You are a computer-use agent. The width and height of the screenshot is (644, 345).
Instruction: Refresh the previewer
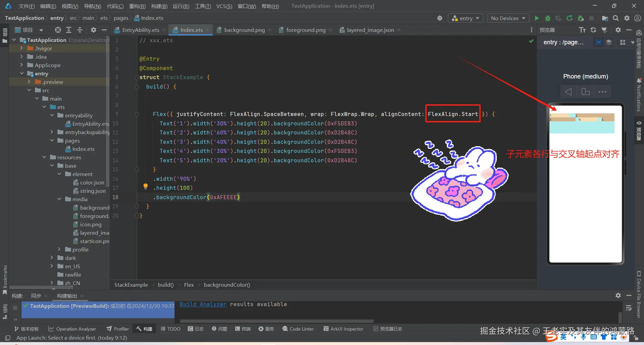point(593,30)
